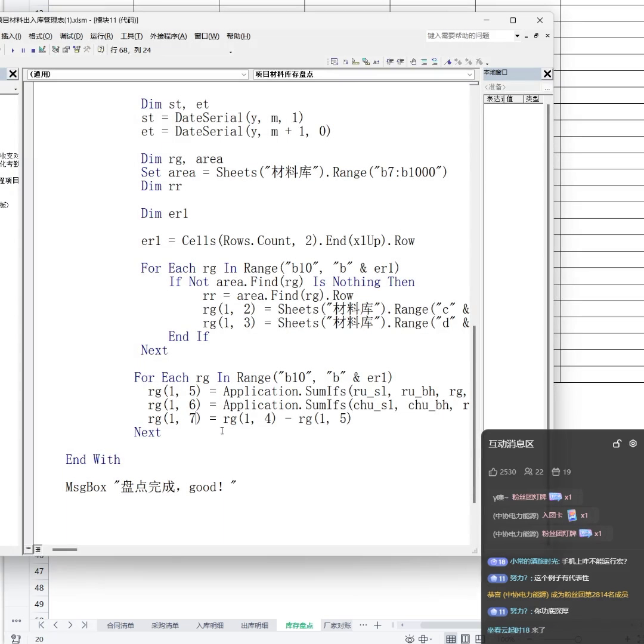Viewport: 644px width, 644px height.
Task: Click the viewers count icon 22
Action: tap(528, 472)
